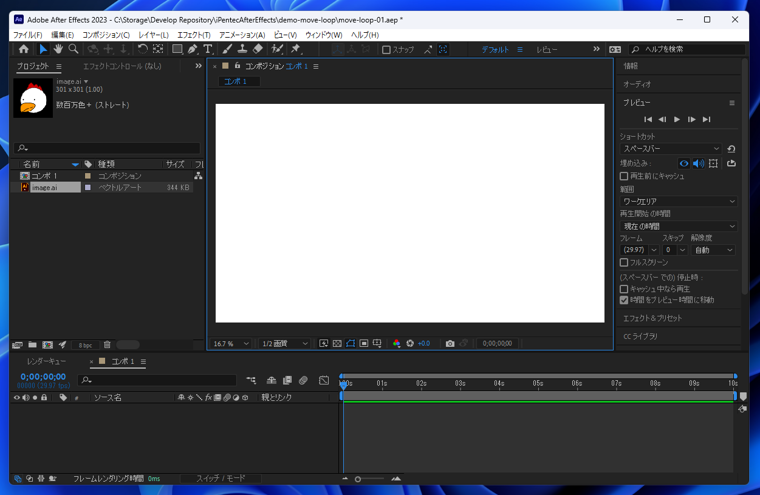
Task: Select the Pan Behind anchor point tool
Action: click(x=158, y=49)
